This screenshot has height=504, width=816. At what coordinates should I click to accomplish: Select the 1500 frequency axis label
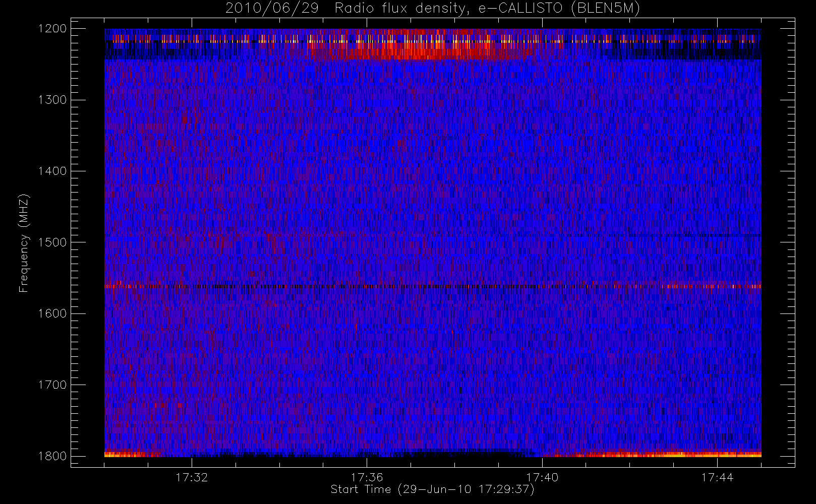click(52, 242)
